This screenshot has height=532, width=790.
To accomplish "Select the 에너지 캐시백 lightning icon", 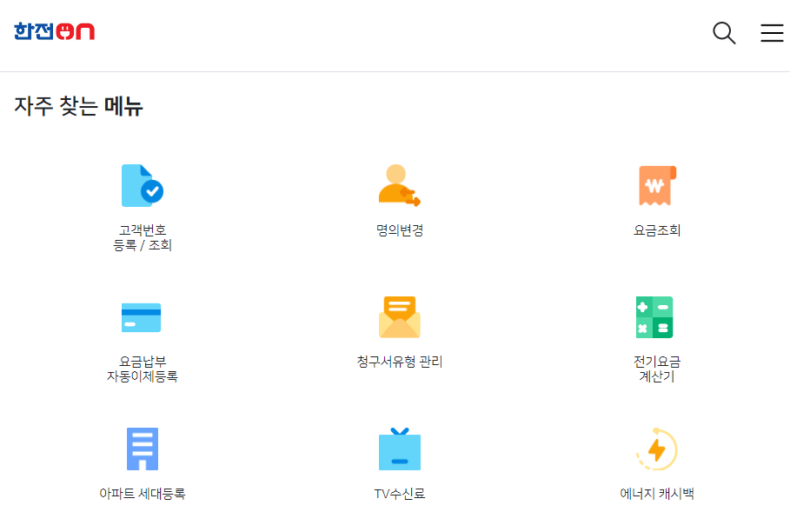I will 656,449.
